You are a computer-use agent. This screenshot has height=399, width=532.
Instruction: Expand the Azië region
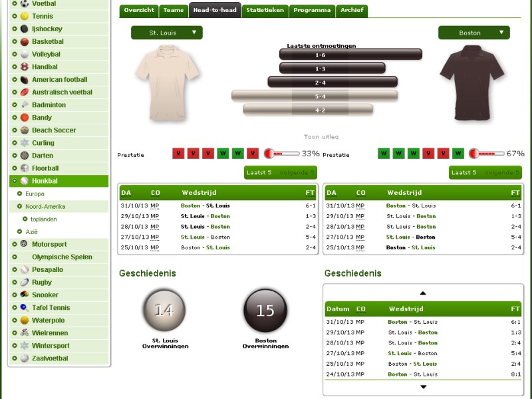click(31, 231)
